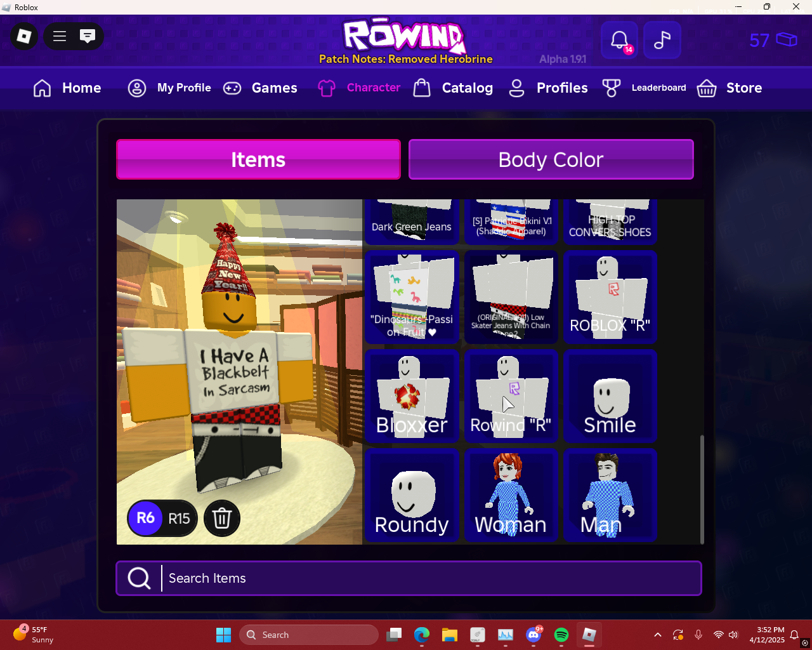Image resolution: width=812 pixels, height=650 pixels.
Task: Select the Rowind "R" shirt item
Action: point(511,396)
